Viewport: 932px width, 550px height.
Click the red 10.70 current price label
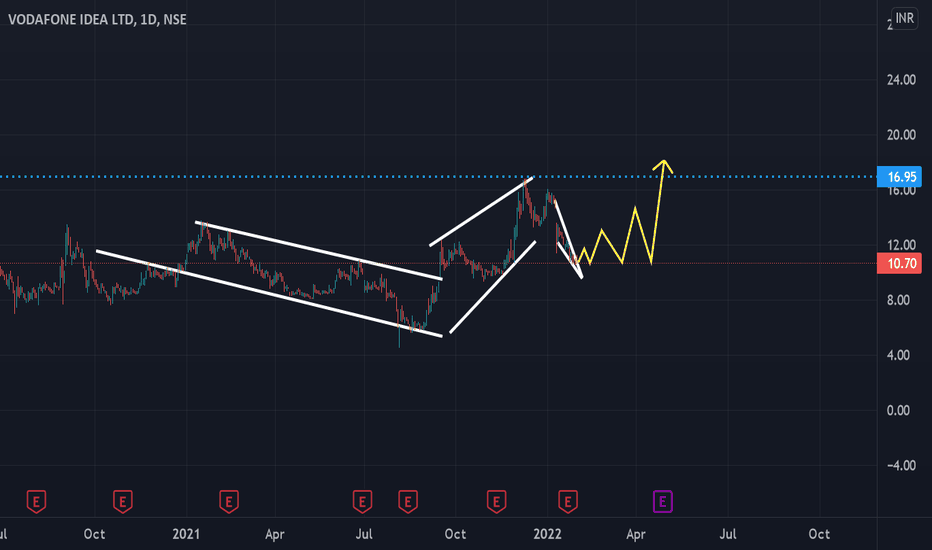(899, 263)
